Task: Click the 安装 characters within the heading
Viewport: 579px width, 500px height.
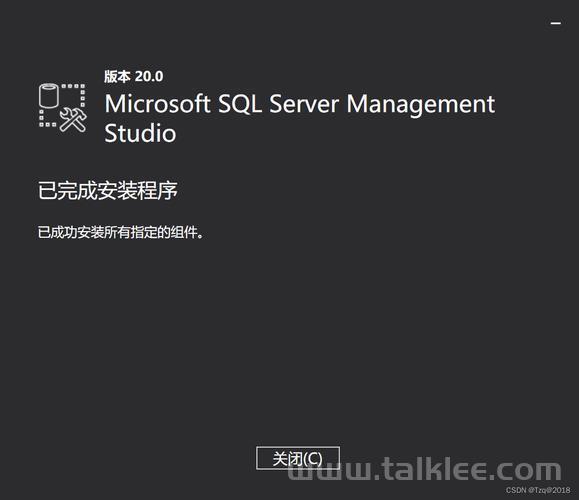Action: tap(117, 191)
